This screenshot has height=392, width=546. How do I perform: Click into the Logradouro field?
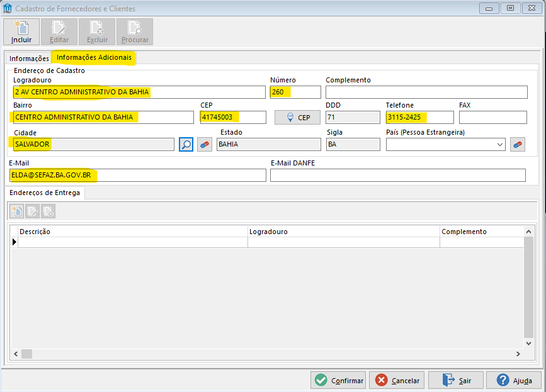(139, 92)
